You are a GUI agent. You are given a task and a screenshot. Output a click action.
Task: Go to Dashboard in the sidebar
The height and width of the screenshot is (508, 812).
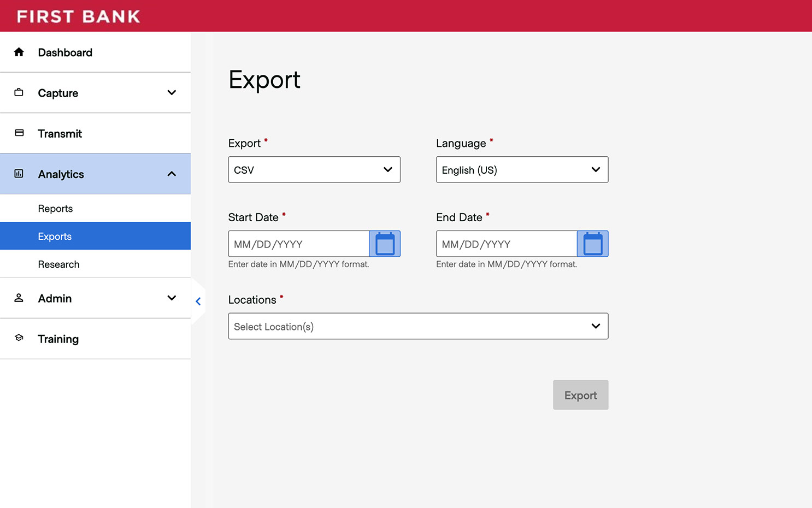click(x=95, y=52)
